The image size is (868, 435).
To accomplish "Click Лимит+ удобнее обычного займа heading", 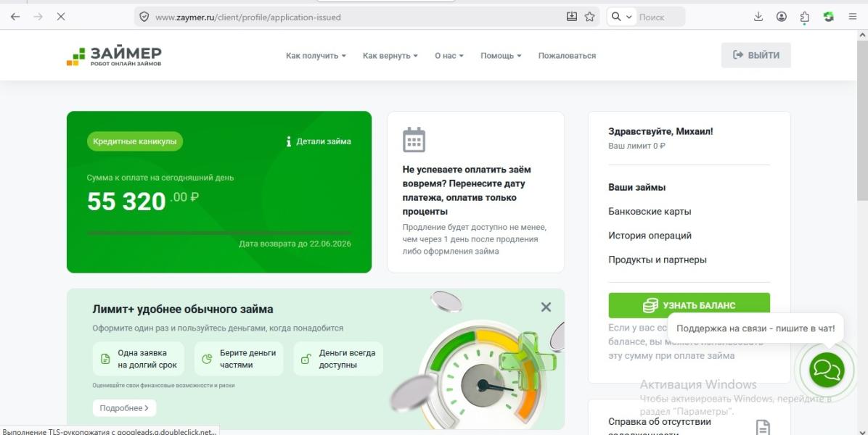I will [x=183, y=309].
